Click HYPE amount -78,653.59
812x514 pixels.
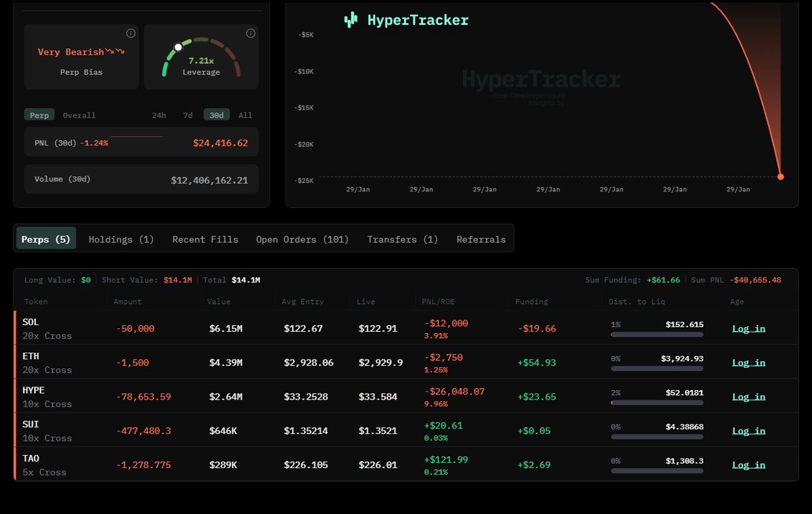click(143, 397)
